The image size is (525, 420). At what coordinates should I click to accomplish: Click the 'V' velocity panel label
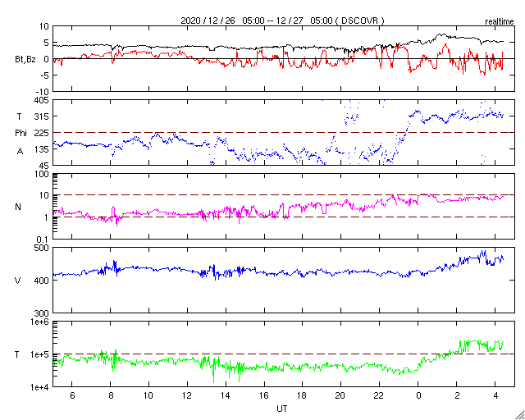coord(18,281)
